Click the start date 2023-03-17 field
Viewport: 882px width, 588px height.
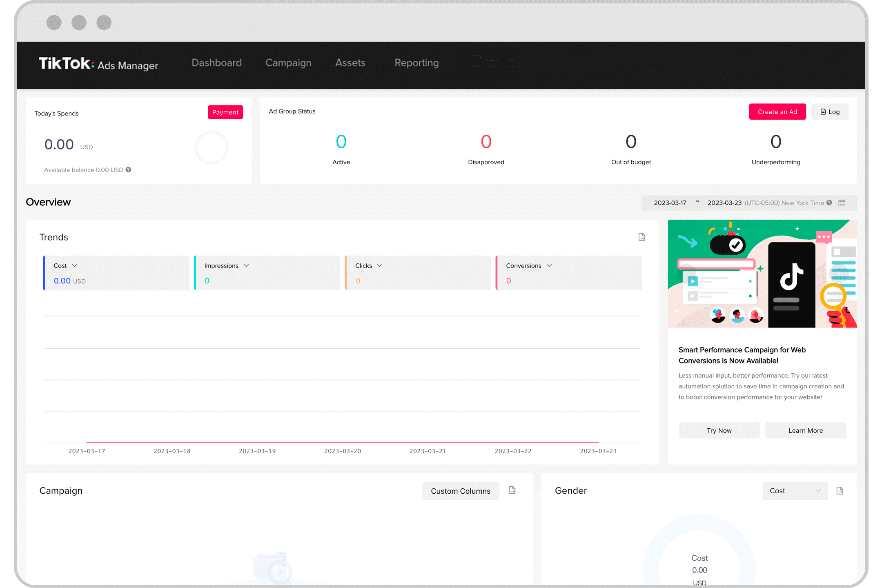point(670,203)
